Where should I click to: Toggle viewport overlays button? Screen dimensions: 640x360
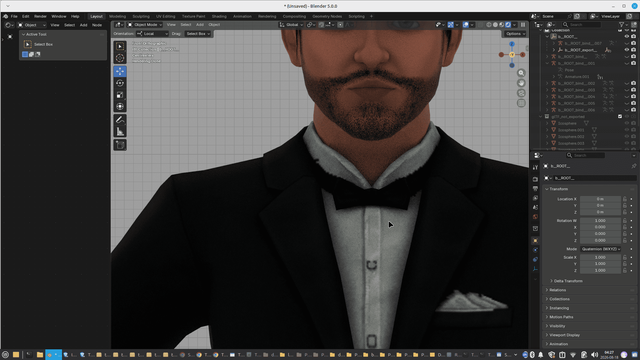pos(466,25)
